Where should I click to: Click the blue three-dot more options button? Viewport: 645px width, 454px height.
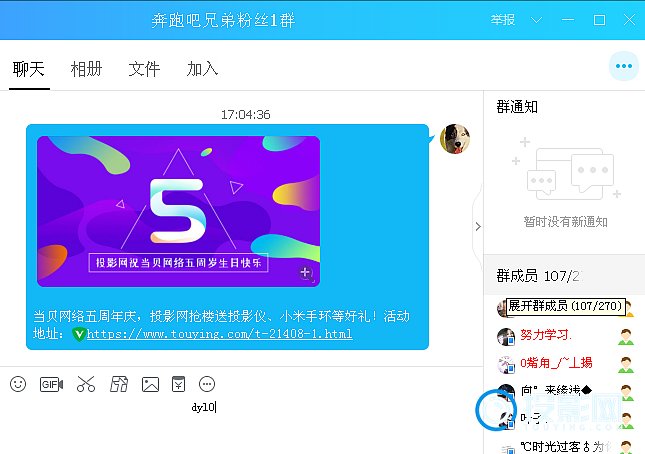(x=624, y=66)
